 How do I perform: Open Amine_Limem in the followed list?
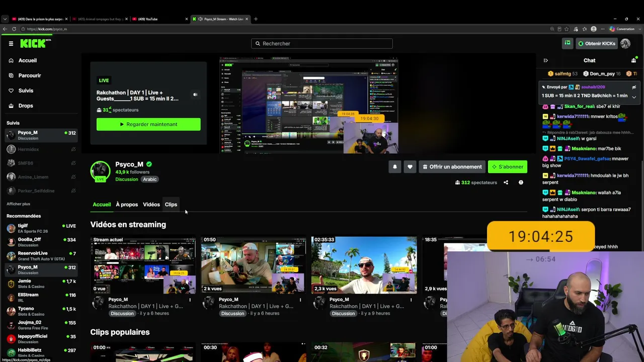point(41,177)
